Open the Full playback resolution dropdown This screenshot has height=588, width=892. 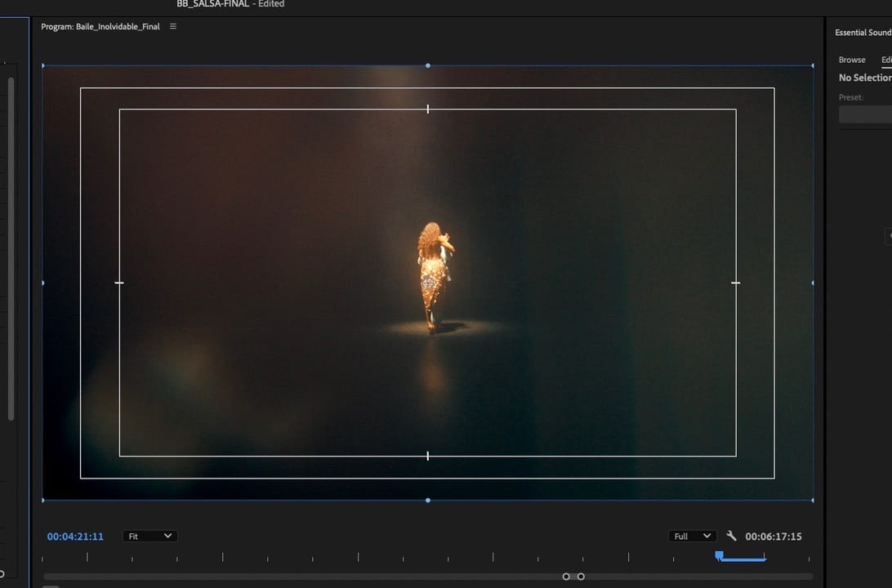click(x=691, y=537)
